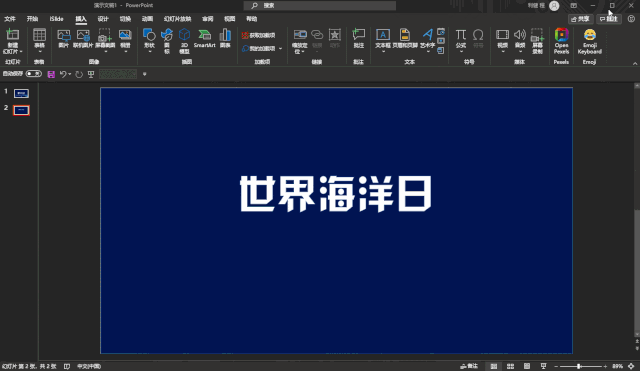Open the File menu tab
The height and width of the screenshot is (371, 640).
(x=10, y=19)
